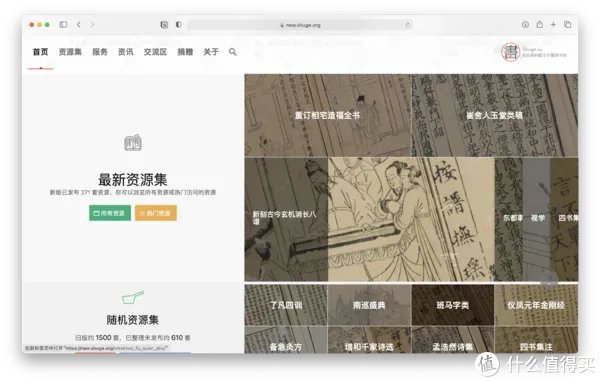Toggle the Safari sidebar icon
Image resolution: width=600 pixels, height=382 pixels.
tap(63, 24)
